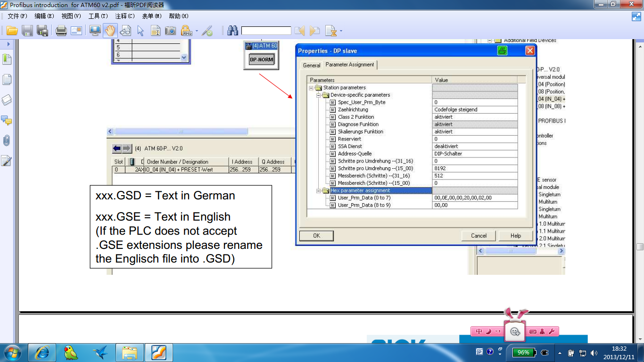Open the search options dropdown arrow
The image size is (644, 362).
click(x=341, y=32)
